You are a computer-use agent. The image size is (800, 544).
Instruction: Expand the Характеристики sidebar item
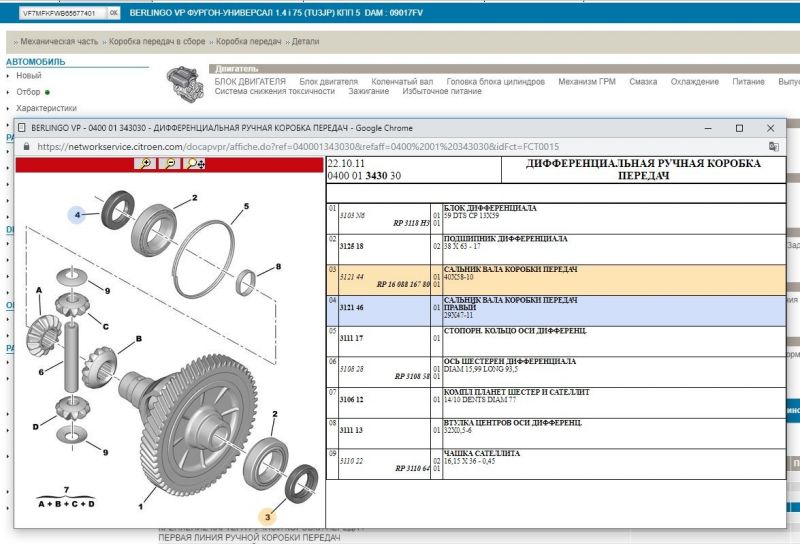(x=46, y=108)
